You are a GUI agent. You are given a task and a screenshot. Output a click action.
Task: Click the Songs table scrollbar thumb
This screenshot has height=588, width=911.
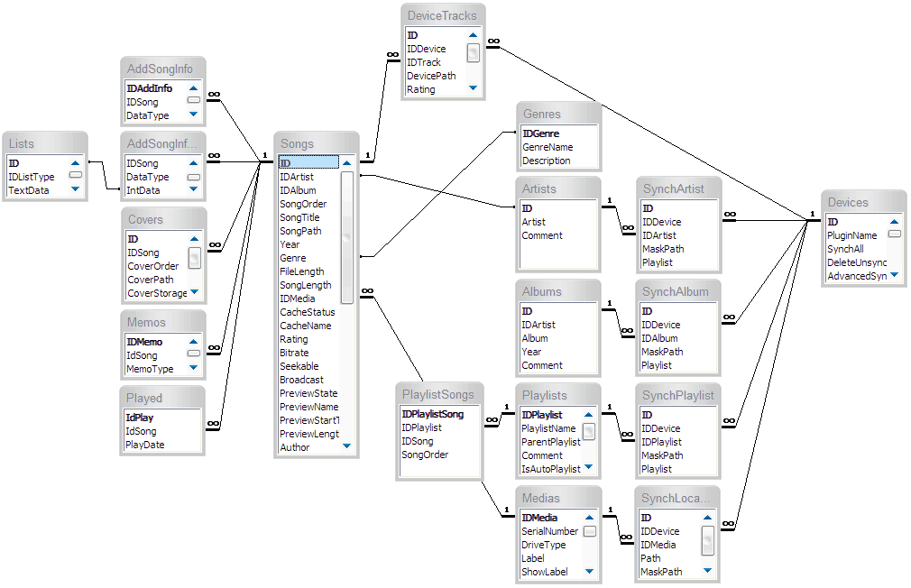(347, 237)
